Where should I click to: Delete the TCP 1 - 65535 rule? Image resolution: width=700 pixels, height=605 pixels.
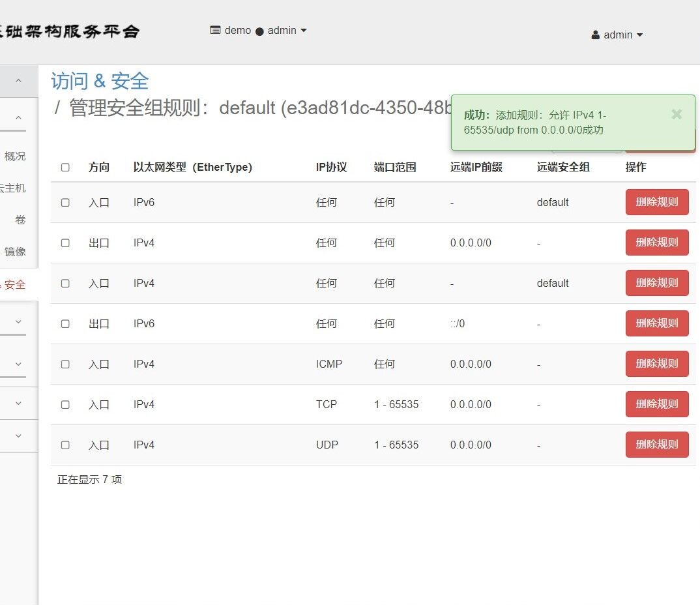(x=657, y=404)
